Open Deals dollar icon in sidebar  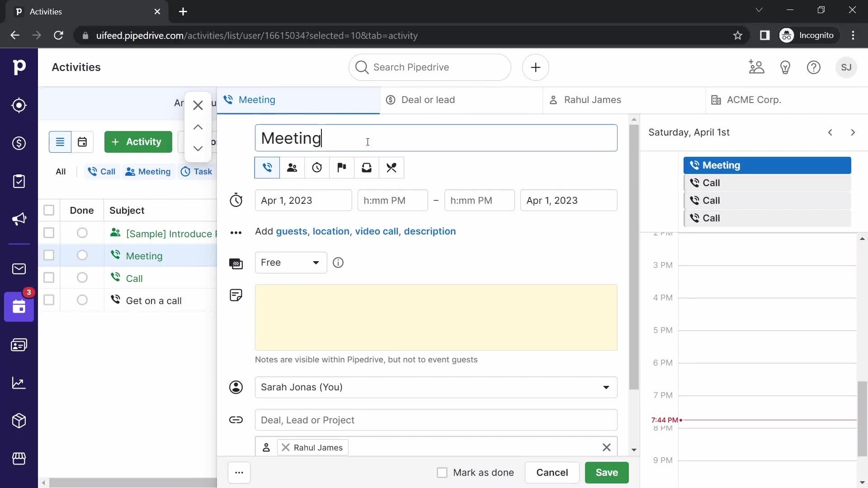[19, 143]
